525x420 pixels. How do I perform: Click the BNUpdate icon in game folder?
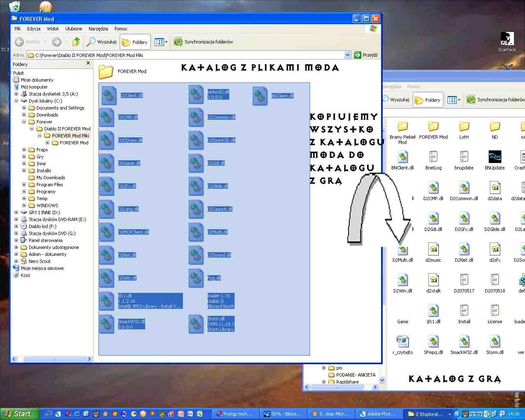point(495,157)
